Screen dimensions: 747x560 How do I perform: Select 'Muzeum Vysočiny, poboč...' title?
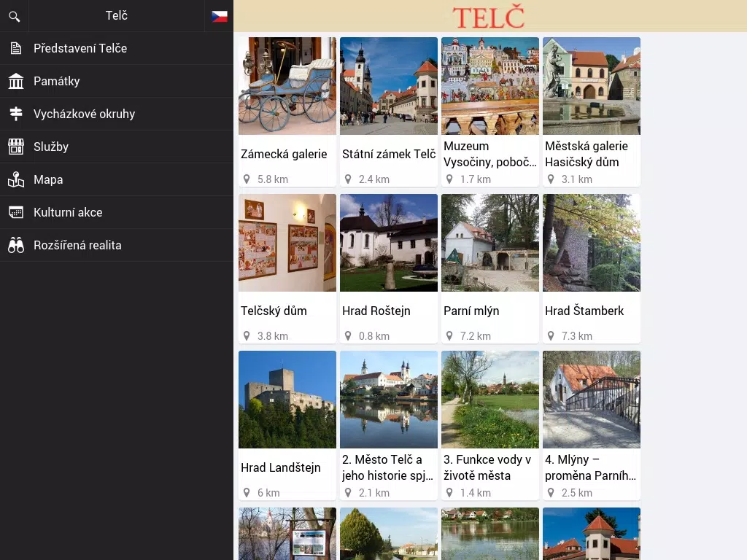coord(490,154)
